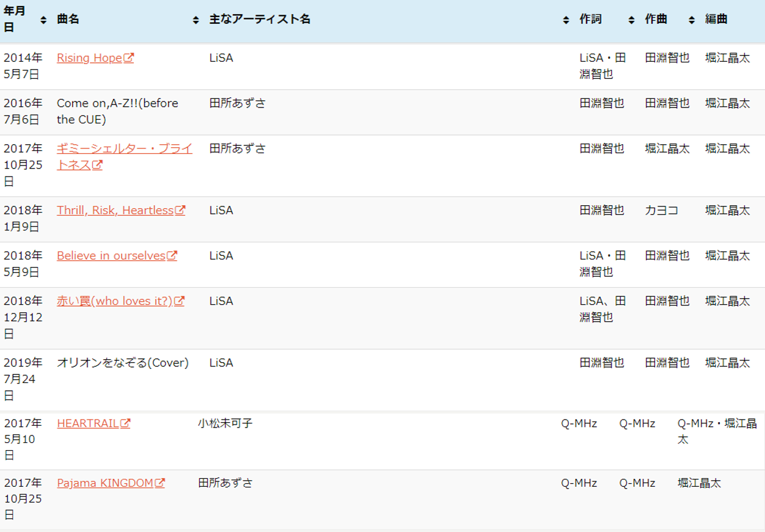Screen dimensions: 765x532
Task: Sort table using 曲名 column arrows
Action: click(x=196, y=20)
